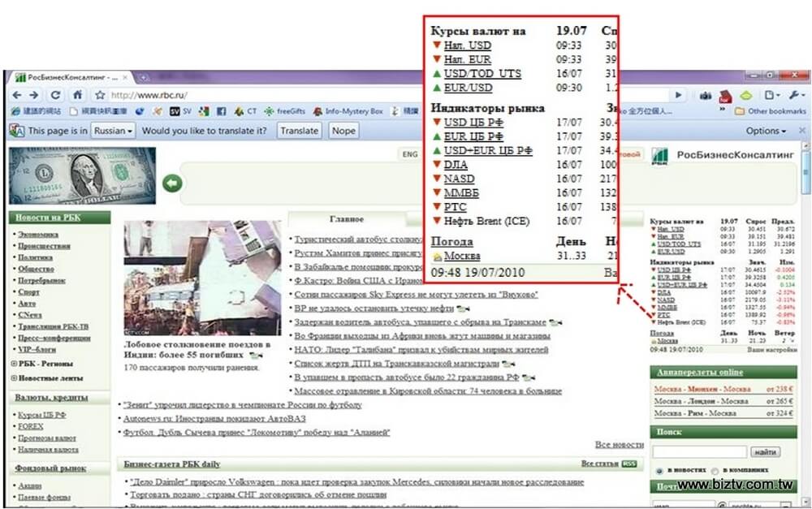
Task: Select the 'в новостях' search radio button
Action: 658,471
